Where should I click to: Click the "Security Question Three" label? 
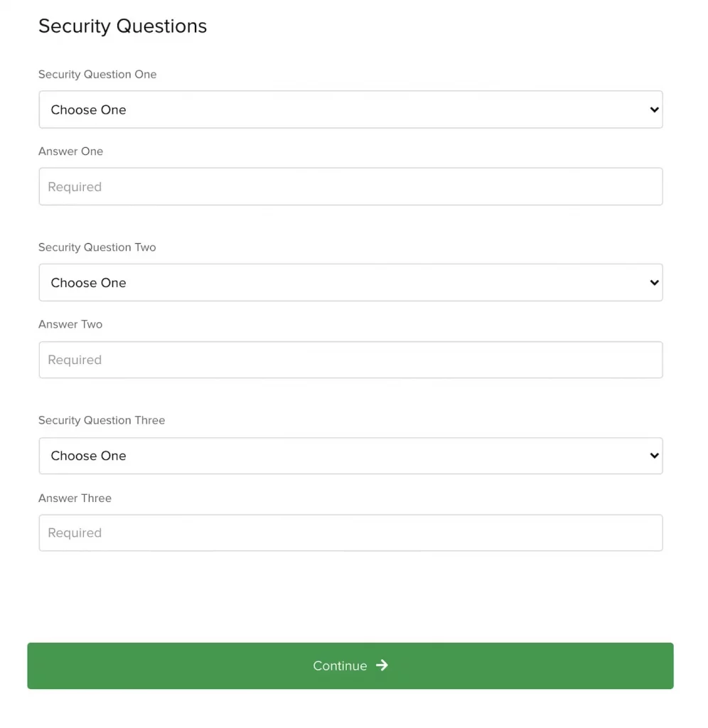pyautogui.click(x=102, y=420)
